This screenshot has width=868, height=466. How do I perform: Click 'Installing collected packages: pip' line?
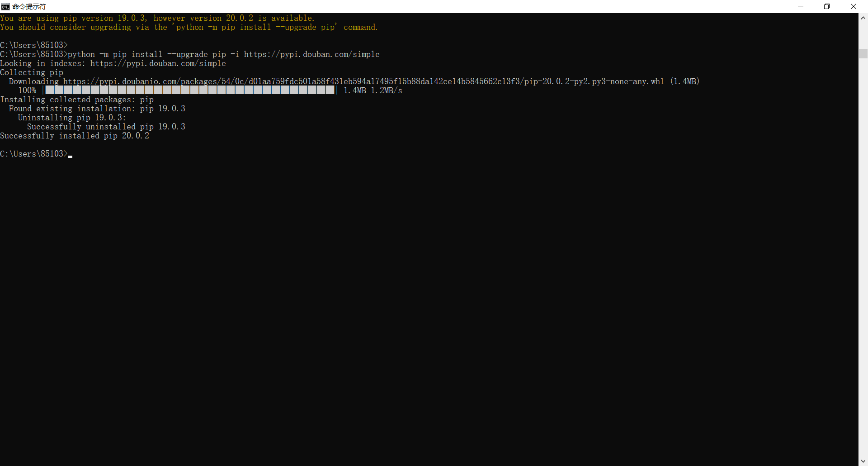point(77,100)
